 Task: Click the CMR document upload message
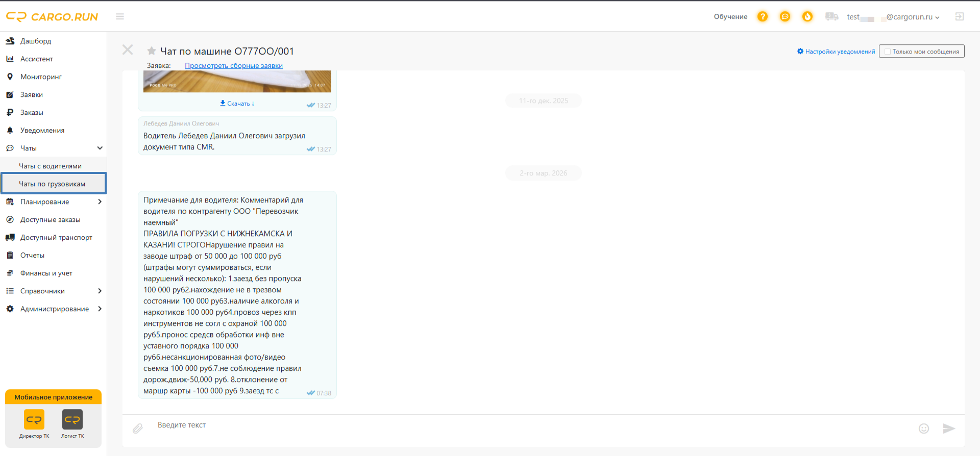click(237, 136)
